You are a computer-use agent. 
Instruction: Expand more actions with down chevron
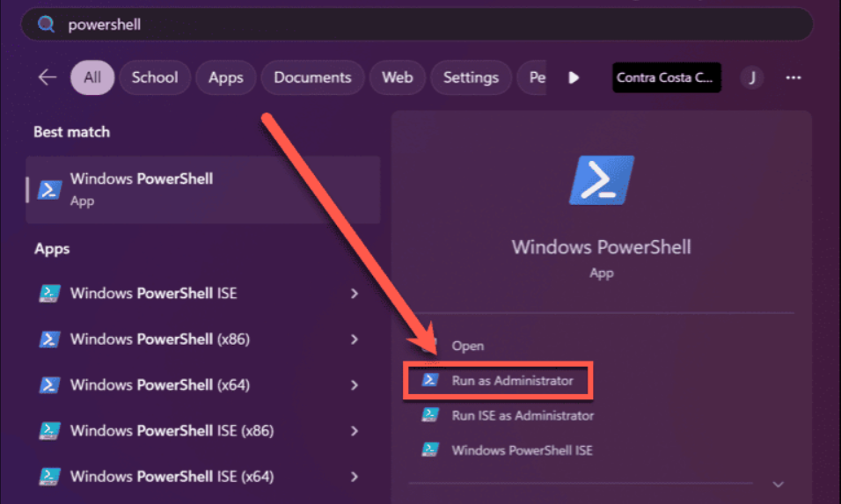pos(779,484)
